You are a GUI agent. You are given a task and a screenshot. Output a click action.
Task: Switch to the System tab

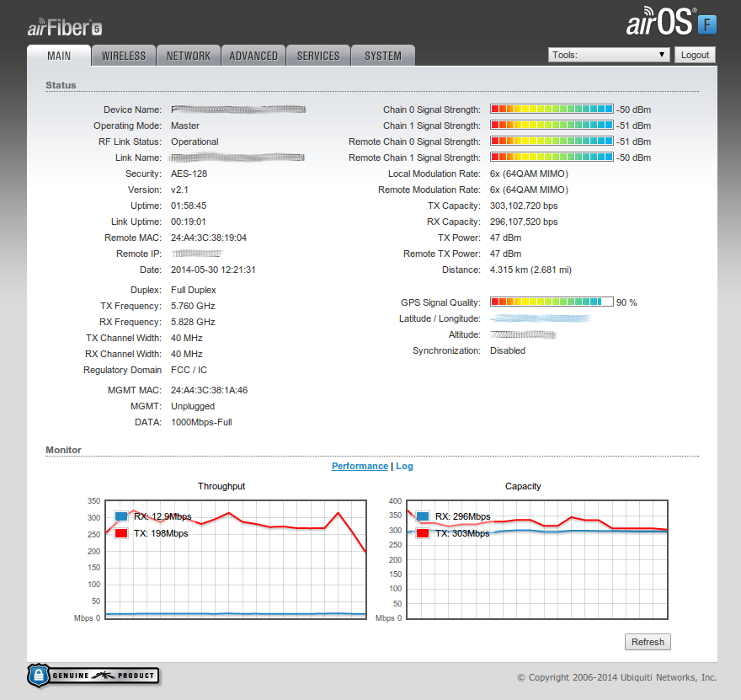coord(383,56)
